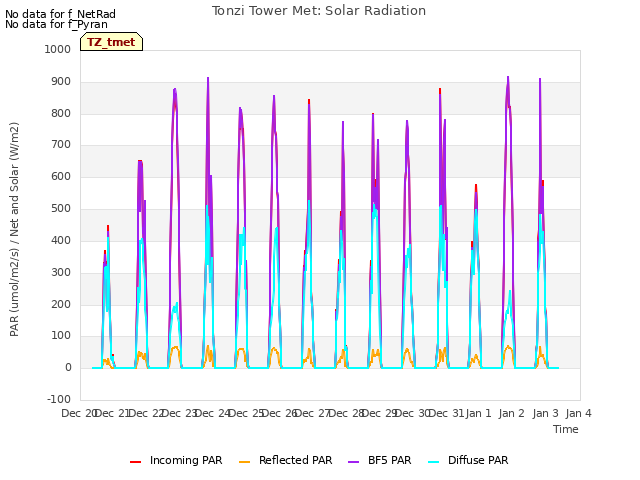Click the Dec 26 x-axis date label
Viewport: 640px width, 480px height.
tap(280, 413)
